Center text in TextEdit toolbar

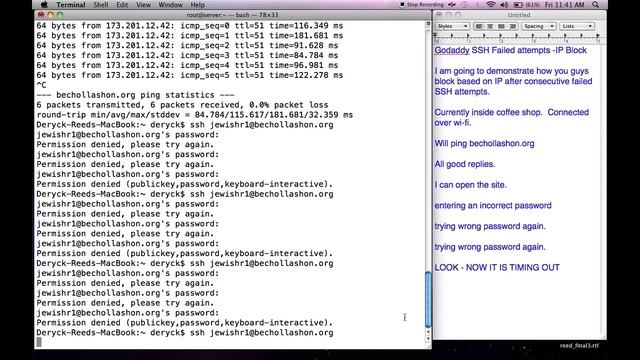490,26
